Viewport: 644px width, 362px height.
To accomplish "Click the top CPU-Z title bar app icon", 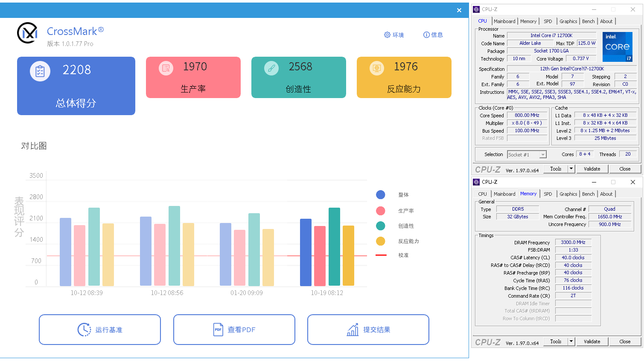I will click(x=477, y=9).
